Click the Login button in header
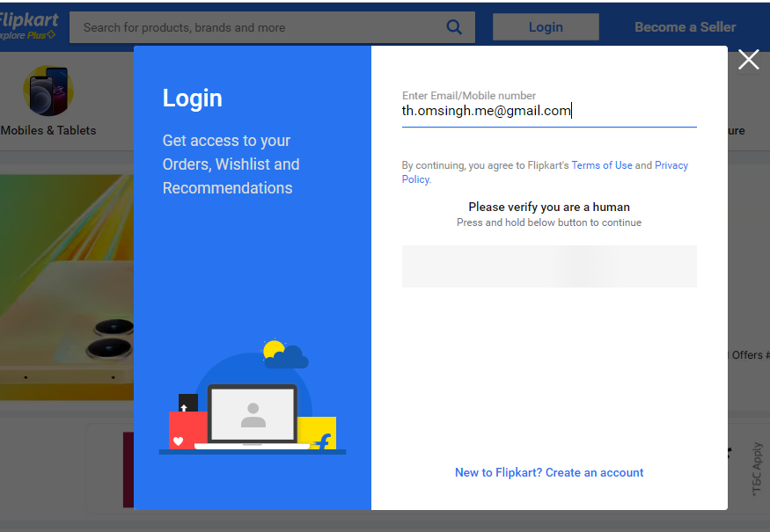 click(x=546, y=27)
